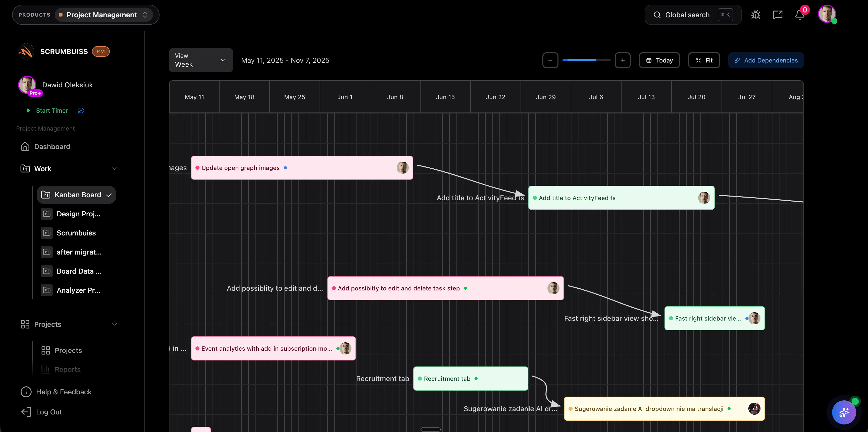
Task: Open the bug report icon
Action: pos(756,15)
